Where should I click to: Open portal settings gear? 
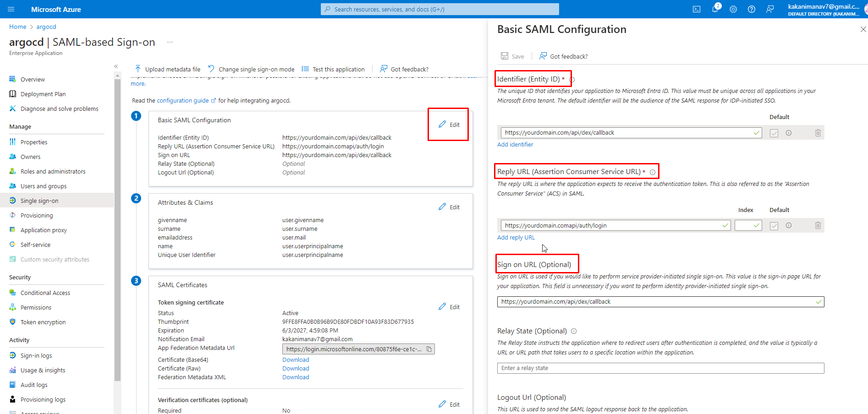[733, 9]
